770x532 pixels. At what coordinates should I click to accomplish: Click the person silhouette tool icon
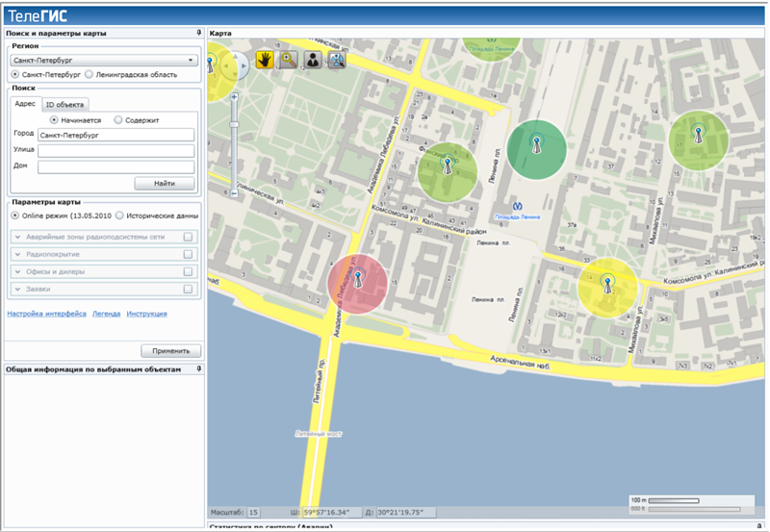click(x=313, y=60)
